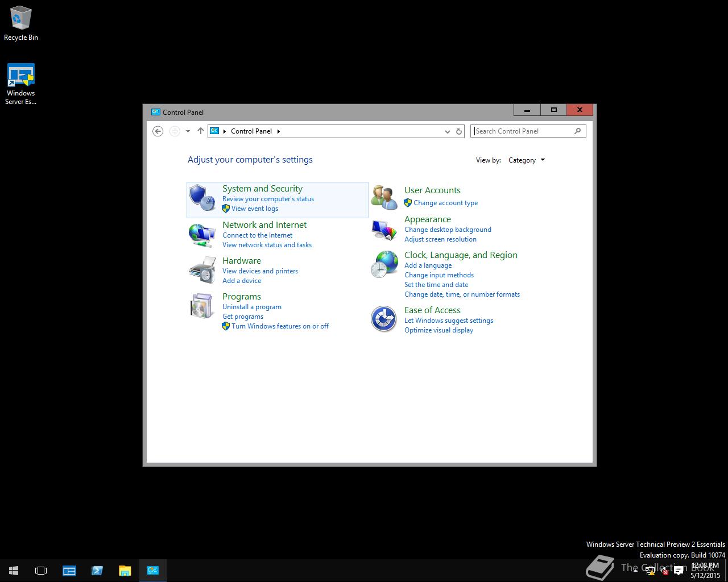
Task: Click the Control Panel breadcrumb
Action: point(251,131)
